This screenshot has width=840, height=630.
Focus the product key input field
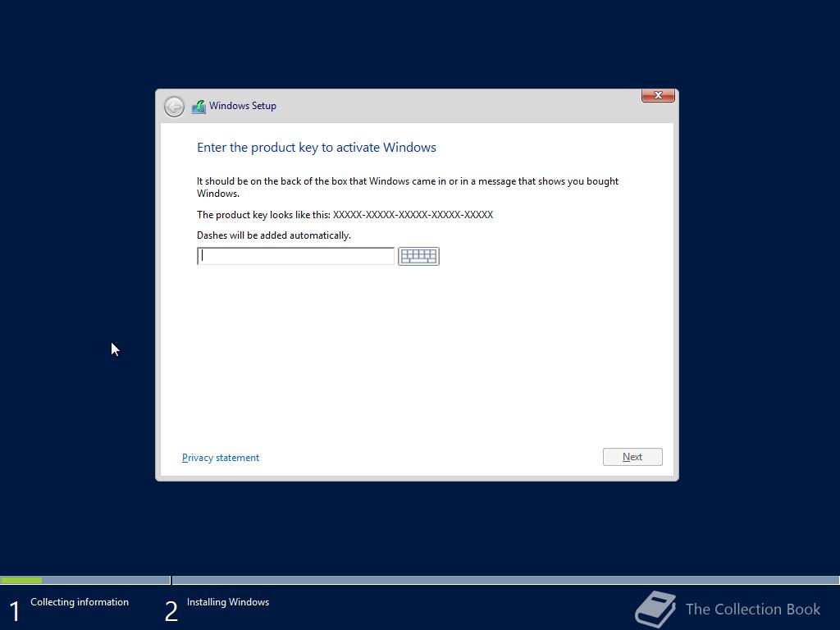click(295, 256)
